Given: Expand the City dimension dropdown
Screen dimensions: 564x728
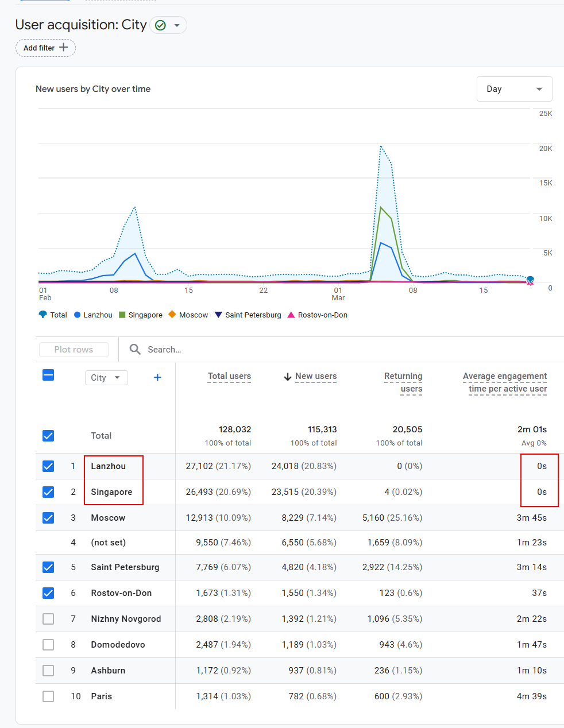Looking at the screenshot, I should 106,378.
